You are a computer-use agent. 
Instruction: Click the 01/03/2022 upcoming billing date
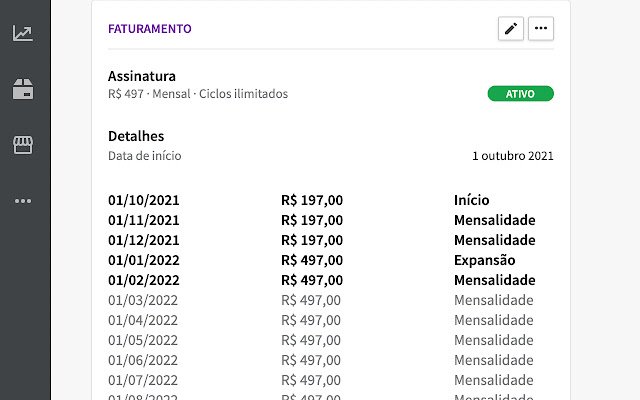tap(143, 300)
